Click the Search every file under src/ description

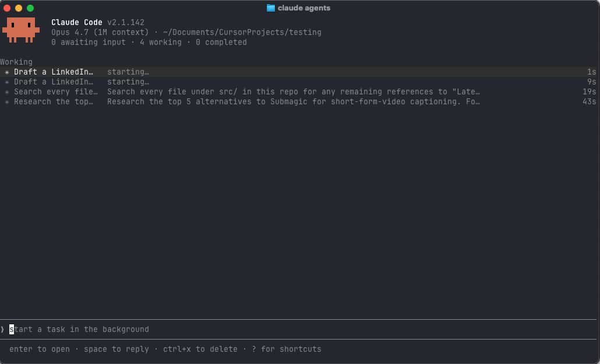pos(293,92)
